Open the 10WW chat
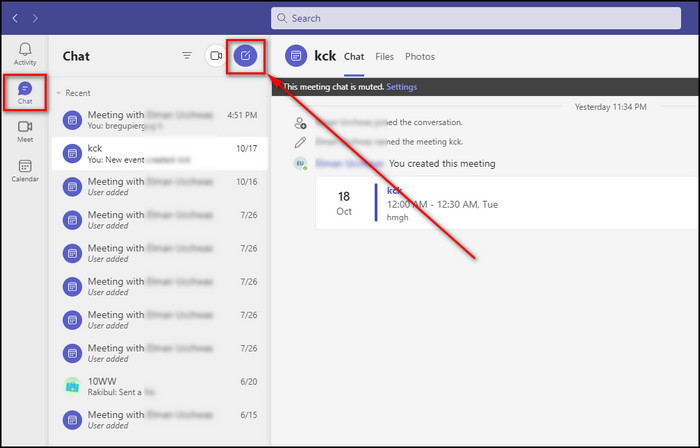The image size is (700, 448). [x=160, y=386]
